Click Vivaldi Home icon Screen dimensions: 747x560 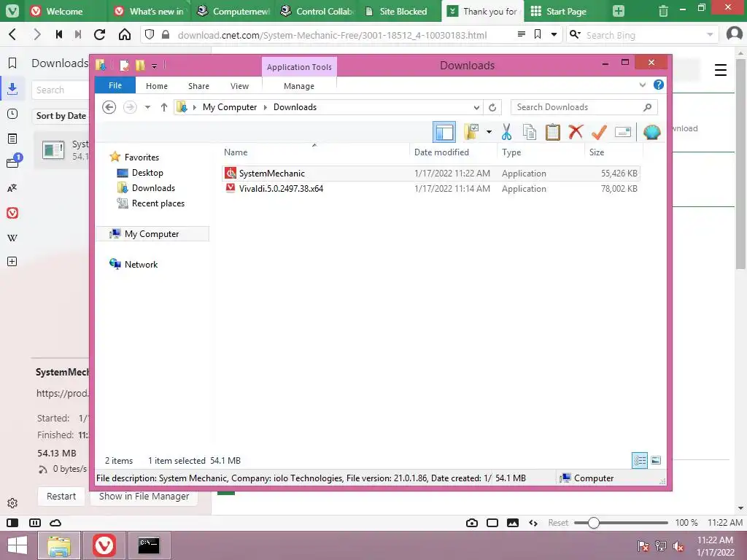[x=125, y=34]
